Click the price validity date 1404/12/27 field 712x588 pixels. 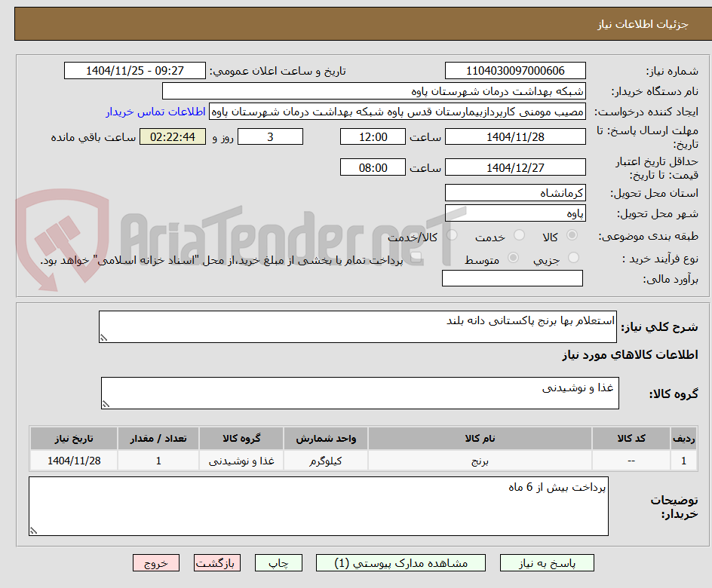tap(515, 167)
